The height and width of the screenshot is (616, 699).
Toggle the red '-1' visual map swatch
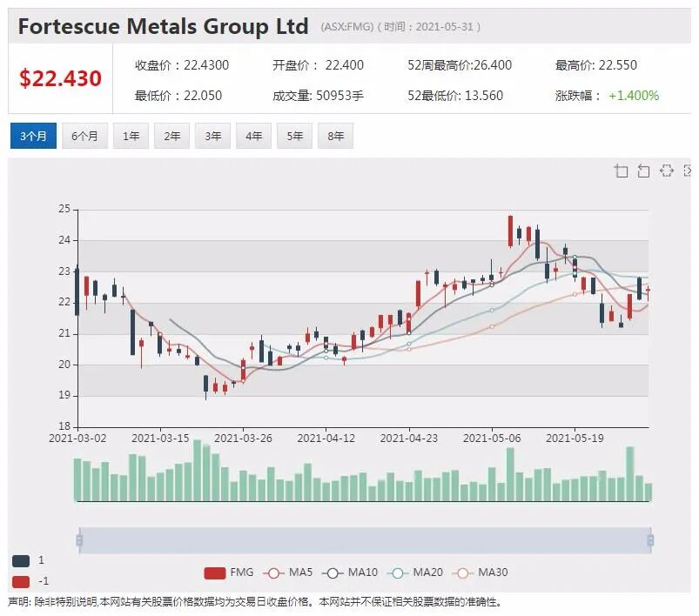[21, 582]
